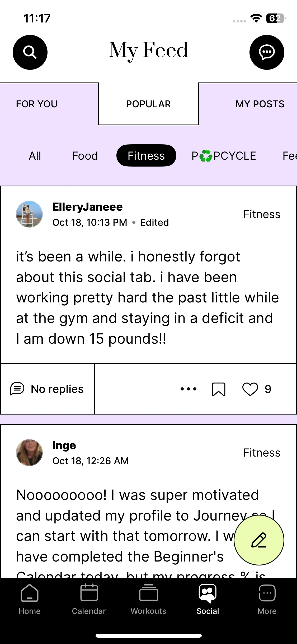This screenshot has width=297, height=644.
Task: Like EllerJaneee's post with heart icon
Action: click(250, 389)
